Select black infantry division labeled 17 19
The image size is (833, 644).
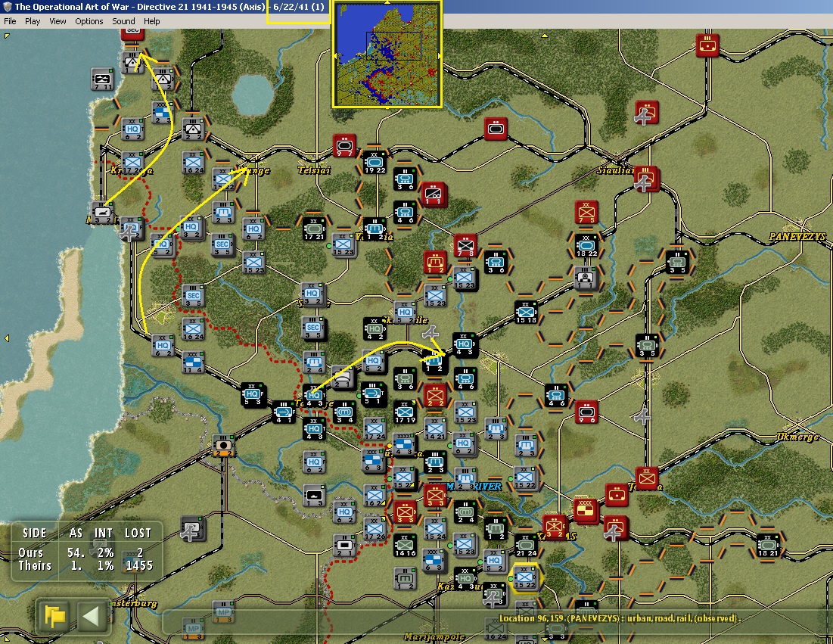405,412
